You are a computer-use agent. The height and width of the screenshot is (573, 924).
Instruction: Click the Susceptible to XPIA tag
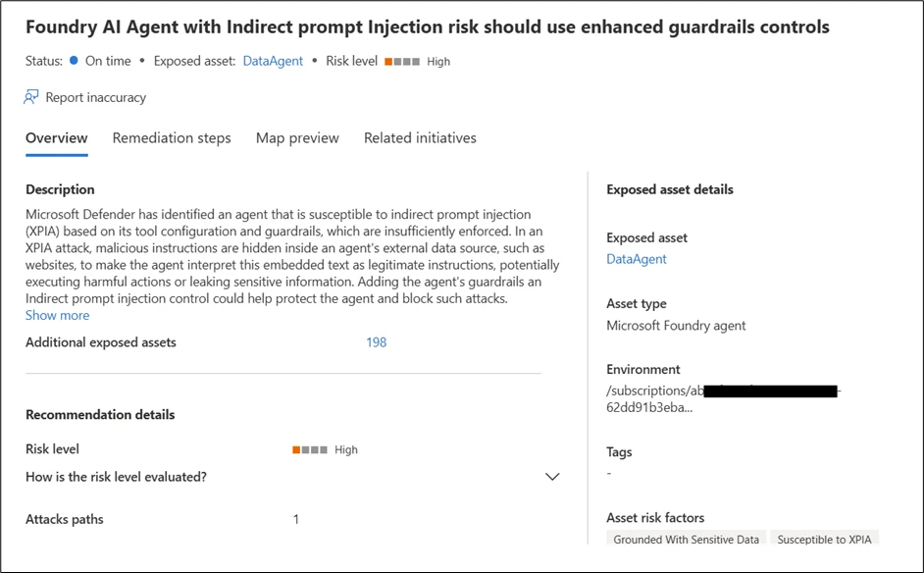pyautogui.click(x=824, y=540)
